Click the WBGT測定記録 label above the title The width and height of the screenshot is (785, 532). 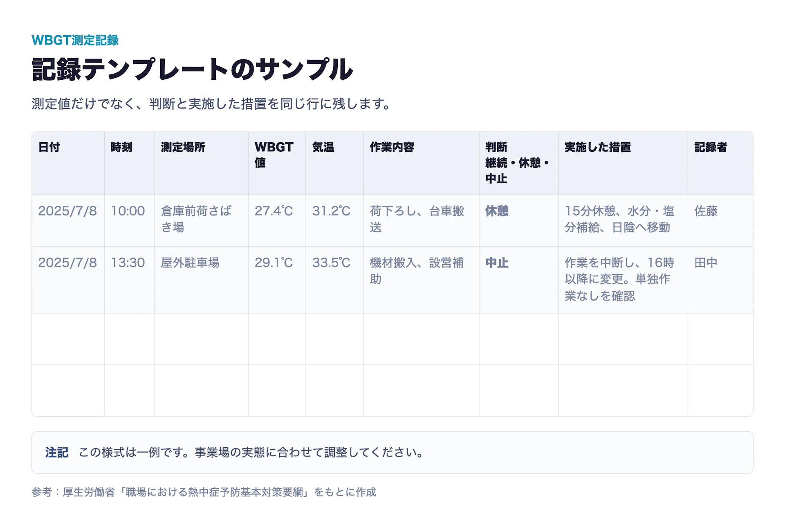click(75, 40)
